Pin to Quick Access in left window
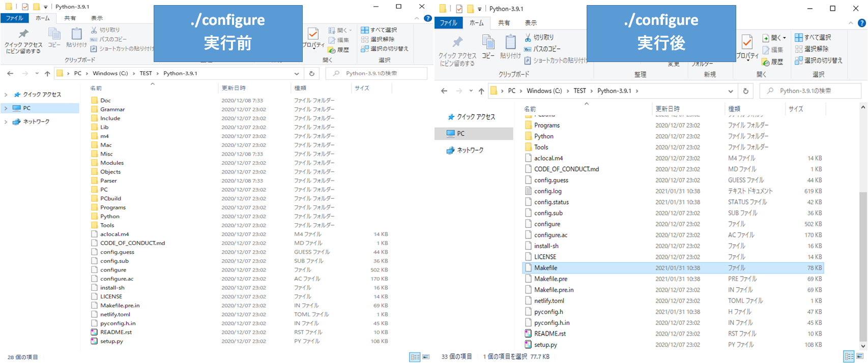This screenshot has width=868, height=363. (x=23, y=41)
